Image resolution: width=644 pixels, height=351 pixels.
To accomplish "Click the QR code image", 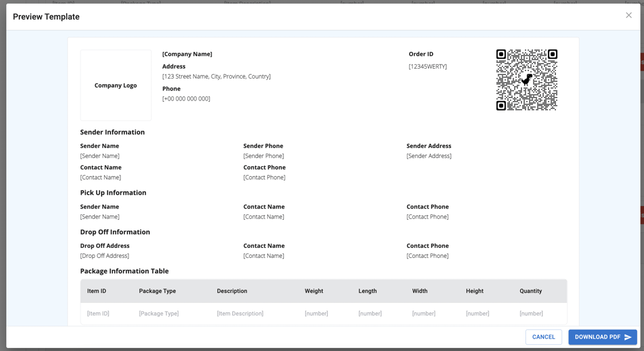I will click(526, 80).
